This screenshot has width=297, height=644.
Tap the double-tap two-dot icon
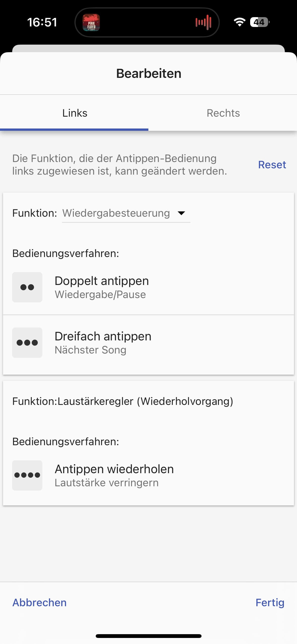(x=27, y=287)
